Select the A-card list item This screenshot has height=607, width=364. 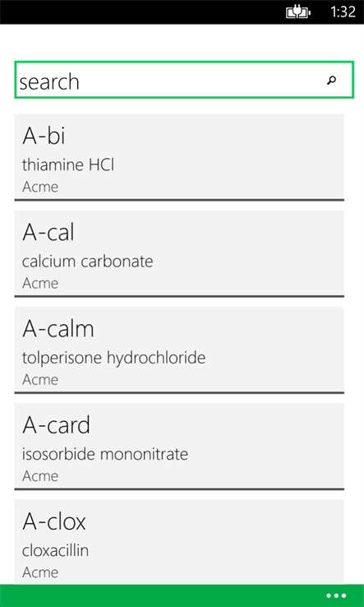pyautogui.click(x=179, y=447)
